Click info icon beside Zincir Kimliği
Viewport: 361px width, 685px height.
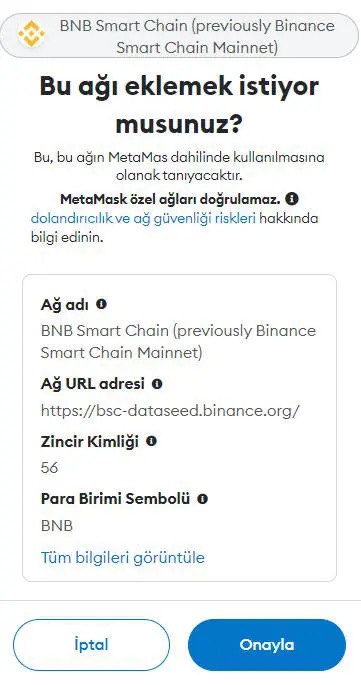click(151, 441)
